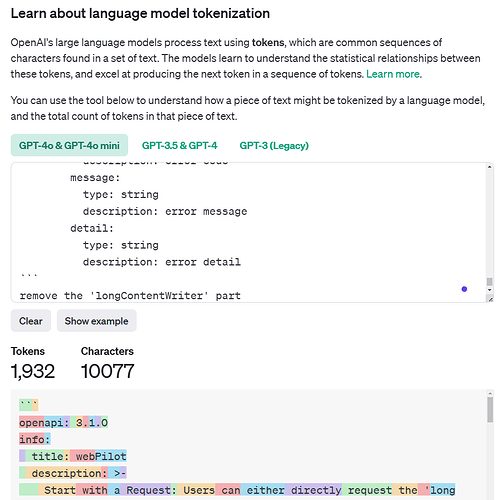This screenshot has height=500, width=502.
Task: Open the GPT-3 (Legacy) tab
Action: (x=274, y=145)
